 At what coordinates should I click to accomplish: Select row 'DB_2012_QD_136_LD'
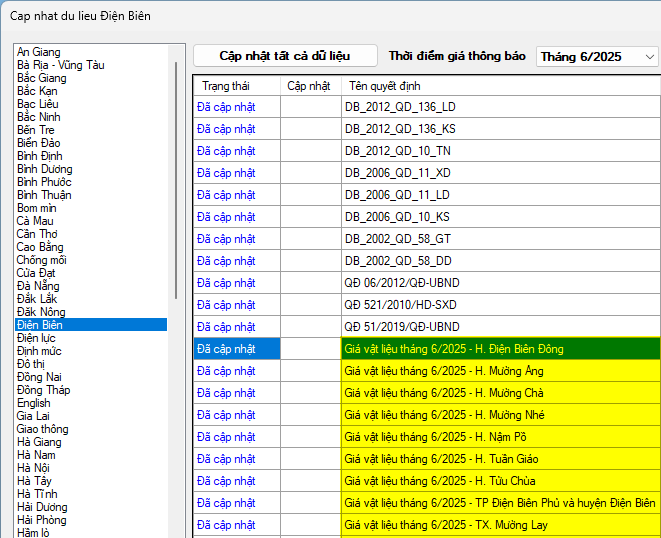point(427,107)
